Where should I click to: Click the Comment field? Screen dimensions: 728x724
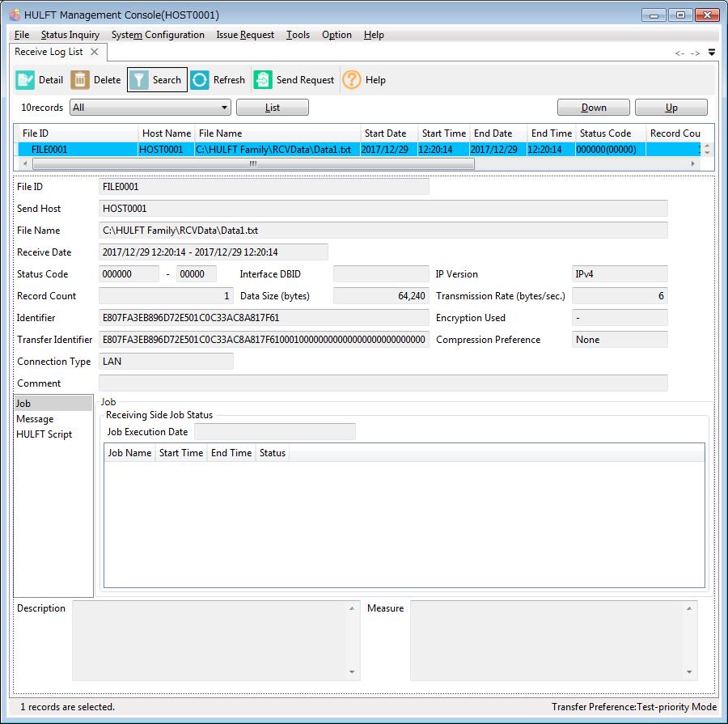[x=383, y=383]
